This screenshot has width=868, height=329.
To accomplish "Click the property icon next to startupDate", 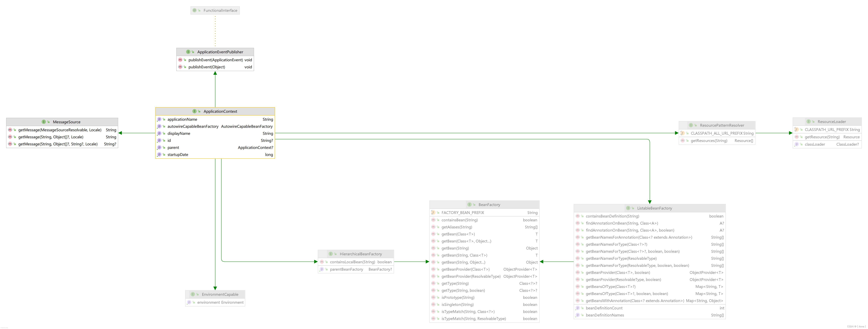I will point(159,155).
